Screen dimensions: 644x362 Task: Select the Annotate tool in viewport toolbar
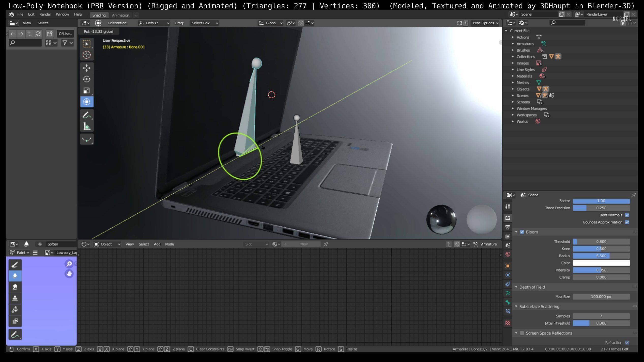(x=87, y=115)
